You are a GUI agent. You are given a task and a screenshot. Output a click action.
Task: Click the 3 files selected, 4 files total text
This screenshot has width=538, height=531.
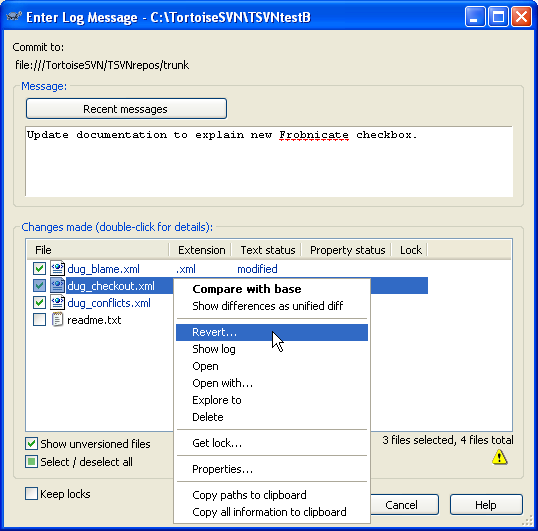(448, 440)
